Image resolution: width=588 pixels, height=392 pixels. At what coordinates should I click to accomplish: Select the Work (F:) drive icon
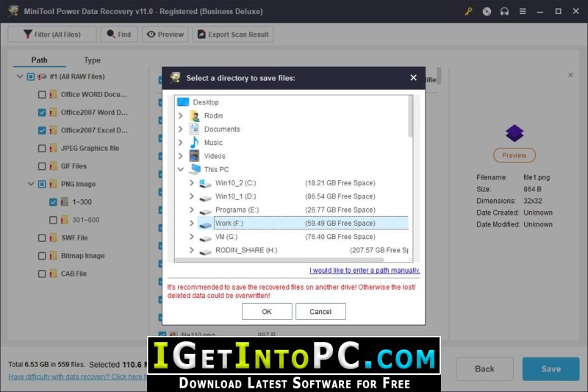pos(205,224)
